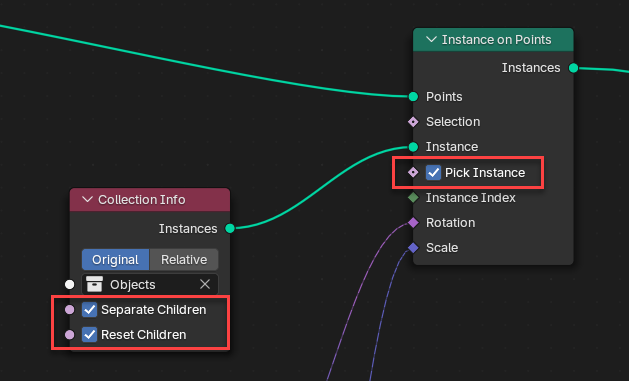The image size is (629, 381).
Task: Select the Original transform space option
Action: pos(116,259)
